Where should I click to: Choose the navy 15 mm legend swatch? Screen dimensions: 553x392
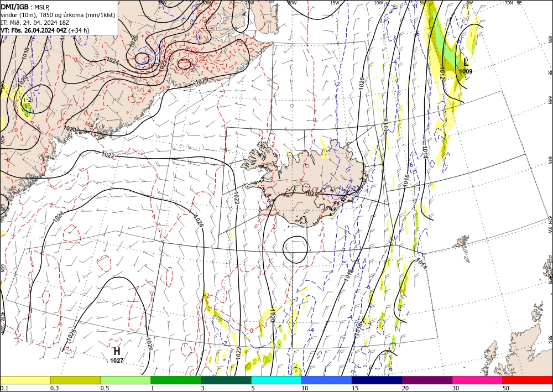377,380
